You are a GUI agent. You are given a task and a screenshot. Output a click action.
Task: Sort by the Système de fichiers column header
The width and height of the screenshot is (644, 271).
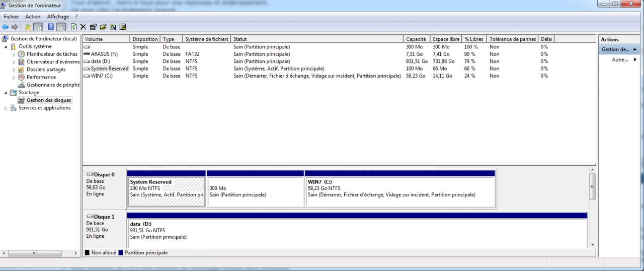click(x=207, y=39)
